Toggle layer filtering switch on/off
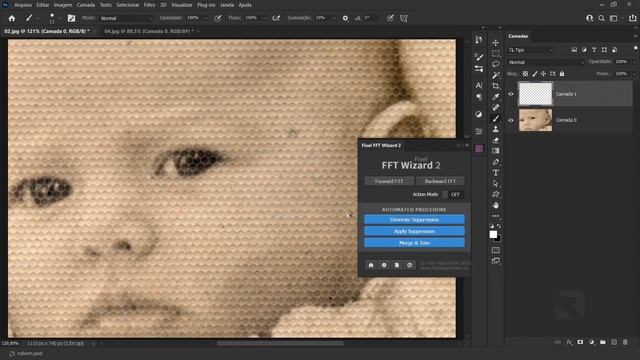 [x=635, y=49]
